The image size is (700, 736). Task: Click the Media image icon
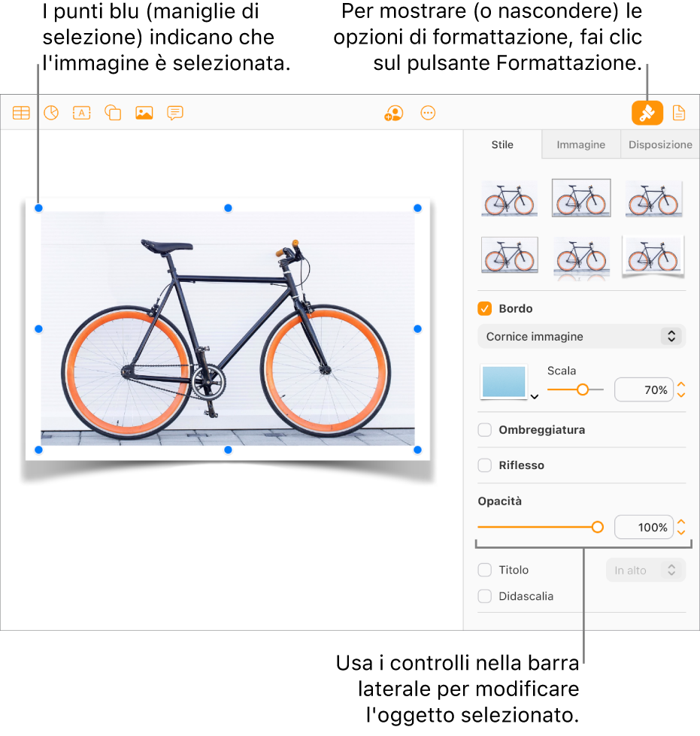[x=144, y=113]
